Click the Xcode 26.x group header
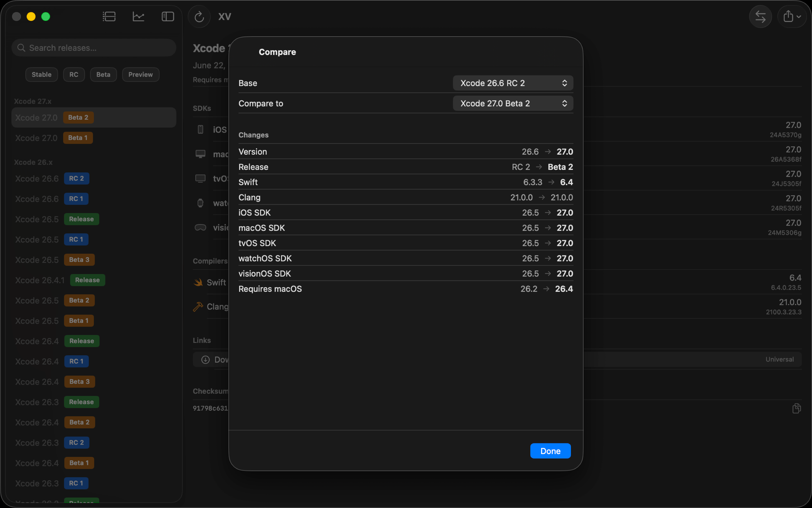Viewport: 812px width, 508px height. point(33,162)
